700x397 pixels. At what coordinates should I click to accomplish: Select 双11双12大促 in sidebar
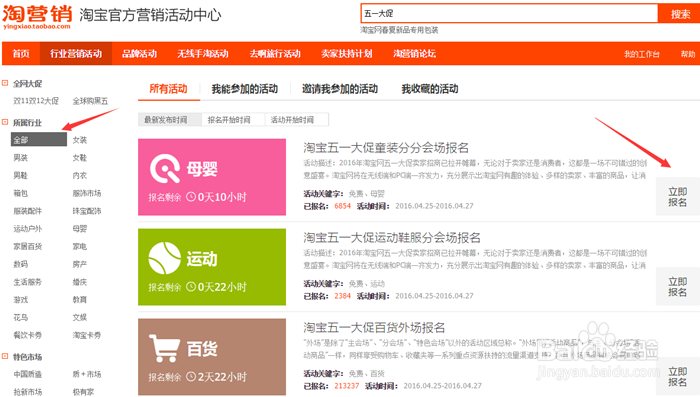pyautogui.click(x=36, y=101)
